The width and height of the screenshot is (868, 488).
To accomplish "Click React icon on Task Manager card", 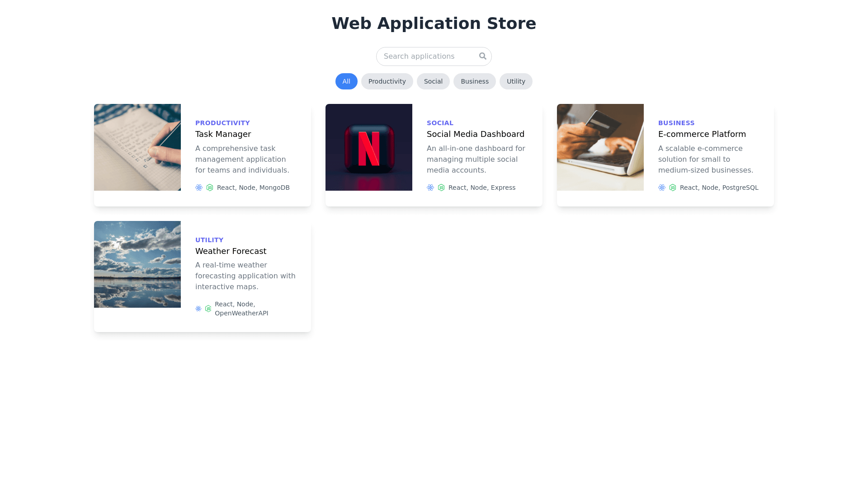I will point(199,188).
